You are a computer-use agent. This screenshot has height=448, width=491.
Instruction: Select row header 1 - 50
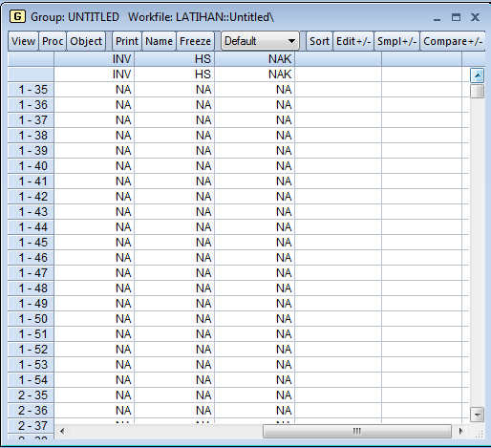point(31,319)
